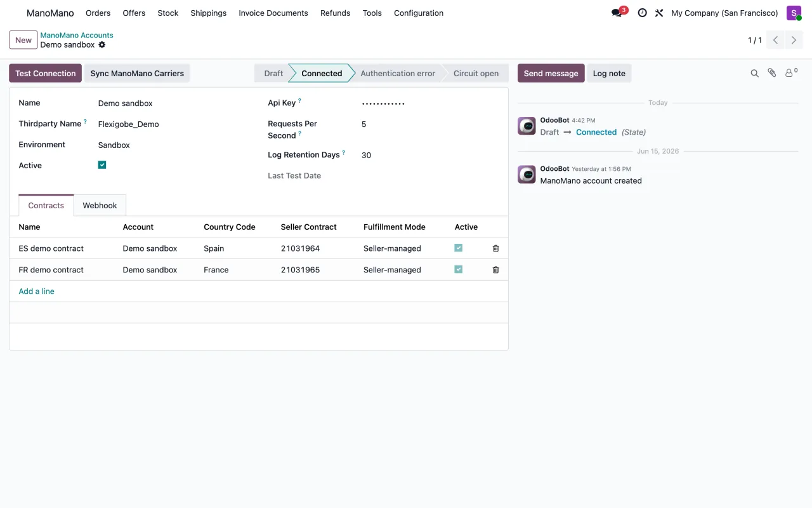Open attachments paperclip icon
This screenshot has width=812, height=508.
(x=772, y=73)
